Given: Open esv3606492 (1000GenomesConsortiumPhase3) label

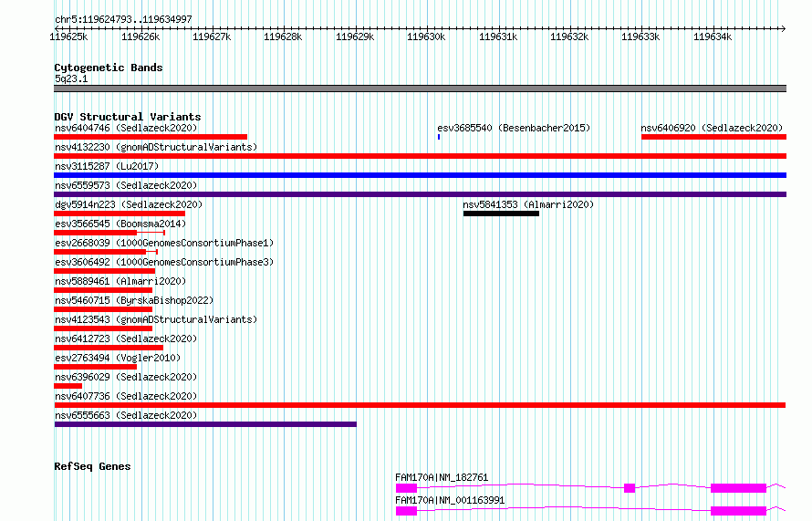Looking at the screenshot, I should click(x=164, y=262).
